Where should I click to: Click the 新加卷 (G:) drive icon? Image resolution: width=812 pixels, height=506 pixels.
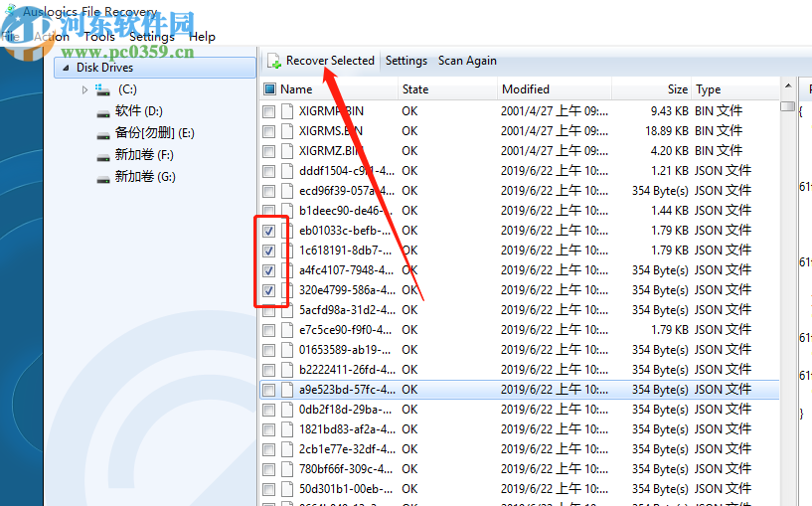(x=103, y=179)
